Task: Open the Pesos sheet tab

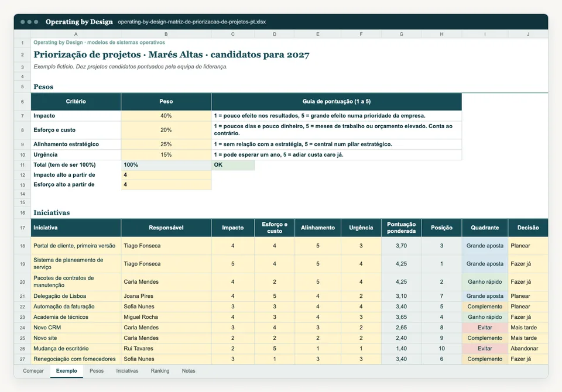Action: 97,371
